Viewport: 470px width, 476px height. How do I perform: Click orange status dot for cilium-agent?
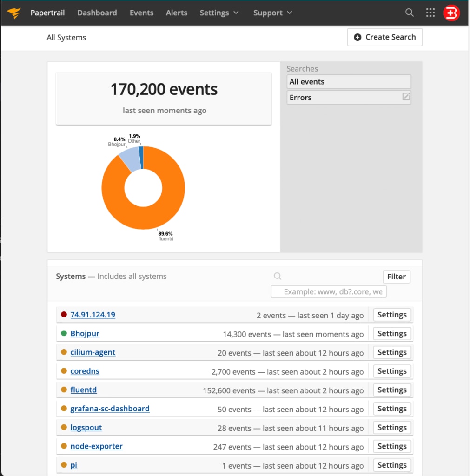coord(64,352)
